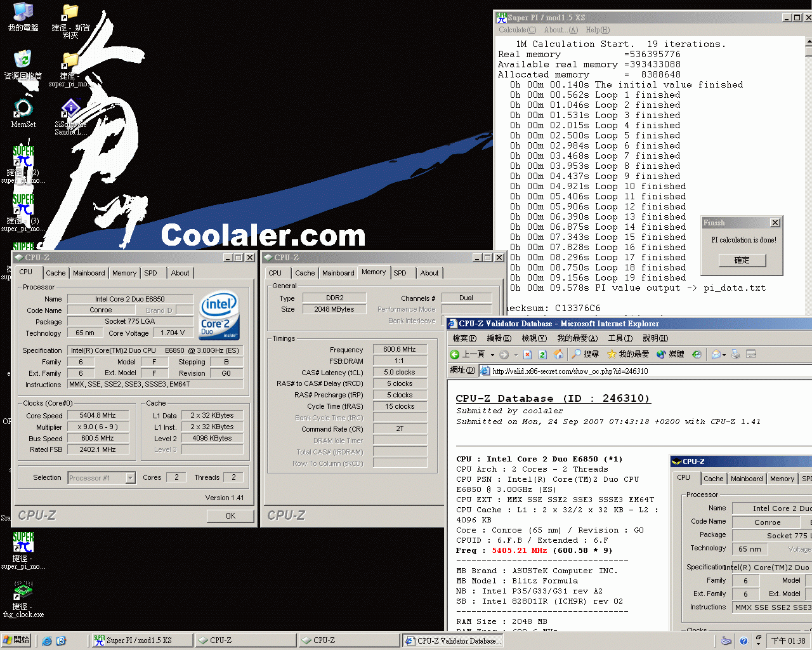Switch to Mainboard tab in middle CPU-Z

(338, 273)
